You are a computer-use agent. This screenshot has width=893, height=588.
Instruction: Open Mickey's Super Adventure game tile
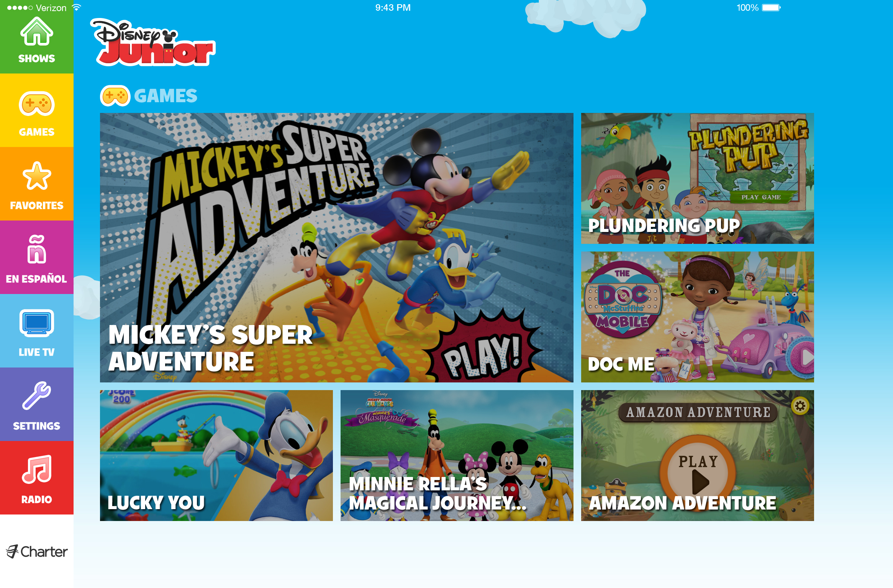point(336,247)
